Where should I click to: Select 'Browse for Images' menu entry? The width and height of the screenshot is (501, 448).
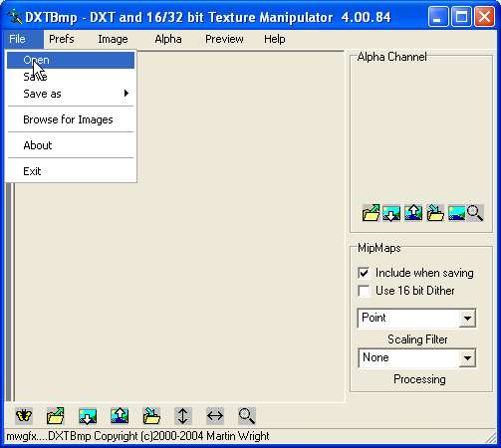pyautogui.click(x=71, y=119)
